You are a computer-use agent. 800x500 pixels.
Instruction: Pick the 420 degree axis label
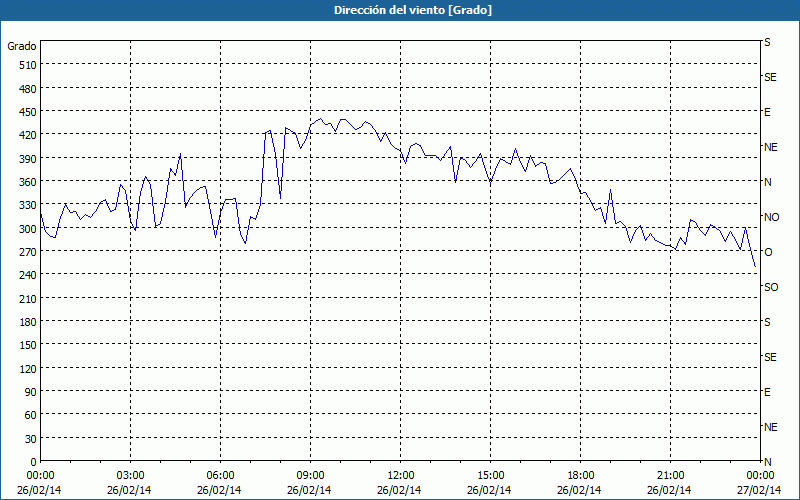tap(28, 135)
